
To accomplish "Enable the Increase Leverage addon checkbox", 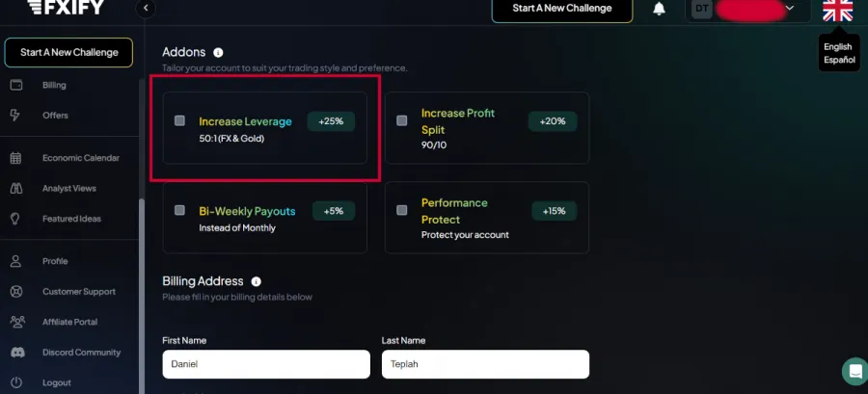I will tap(179, 121).
